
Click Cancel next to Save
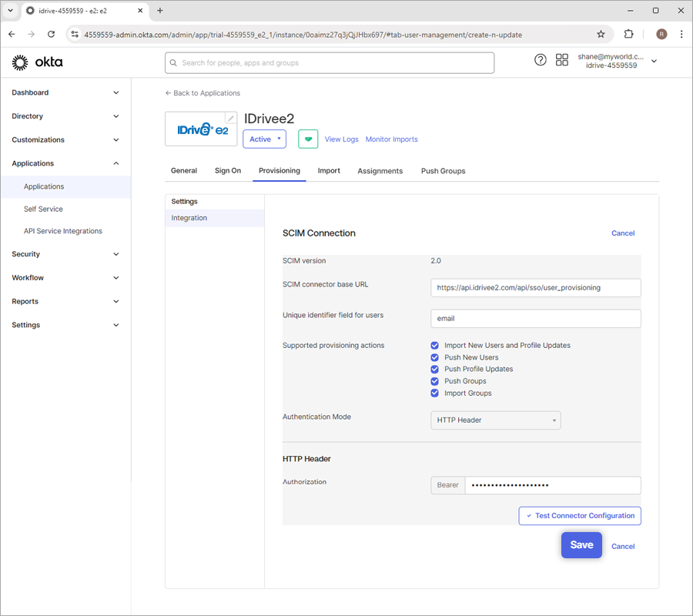[x=623, y=546]
